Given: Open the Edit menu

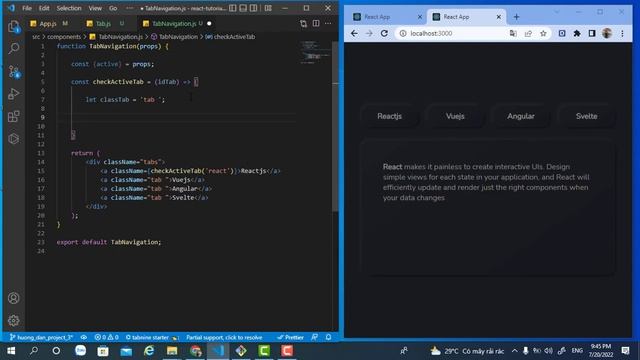Looking at the screenshot, I should click(44, 8).
